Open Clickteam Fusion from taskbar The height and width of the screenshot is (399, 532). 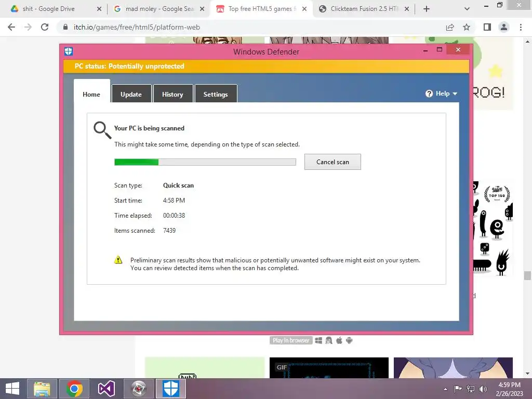click(x=138, y=389)
